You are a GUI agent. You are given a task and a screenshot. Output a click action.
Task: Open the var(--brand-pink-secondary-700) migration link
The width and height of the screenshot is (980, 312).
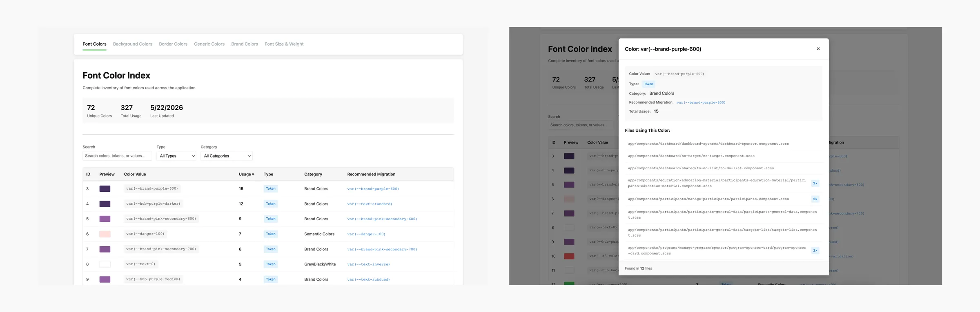[382, 249]
